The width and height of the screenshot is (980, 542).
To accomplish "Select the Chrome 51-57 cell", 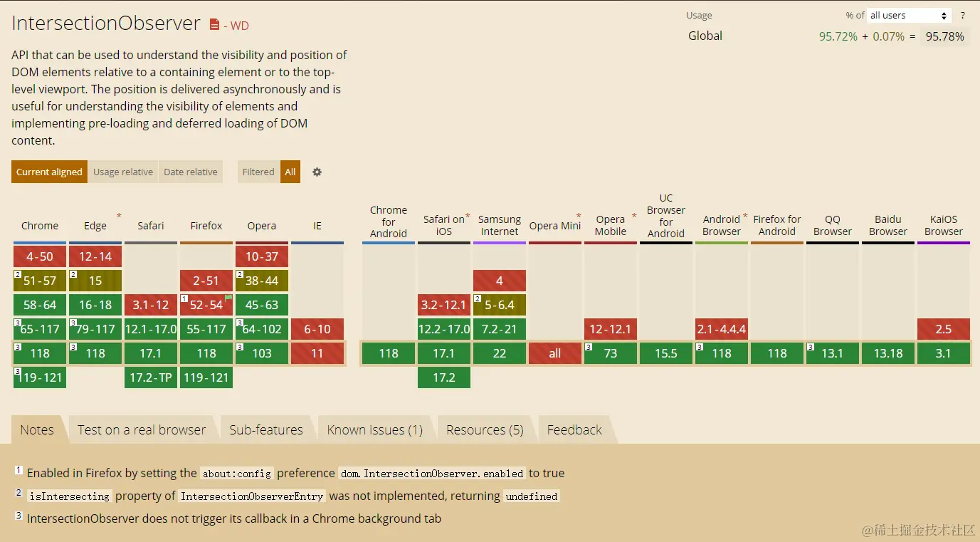I will click(x=40, y=281).
